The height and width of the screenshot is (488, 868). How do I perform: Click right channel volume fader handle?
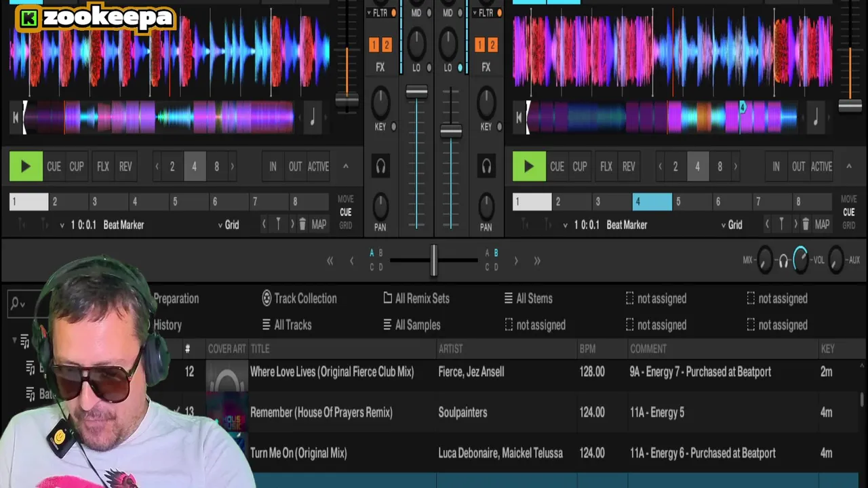[x=451, y=131]
